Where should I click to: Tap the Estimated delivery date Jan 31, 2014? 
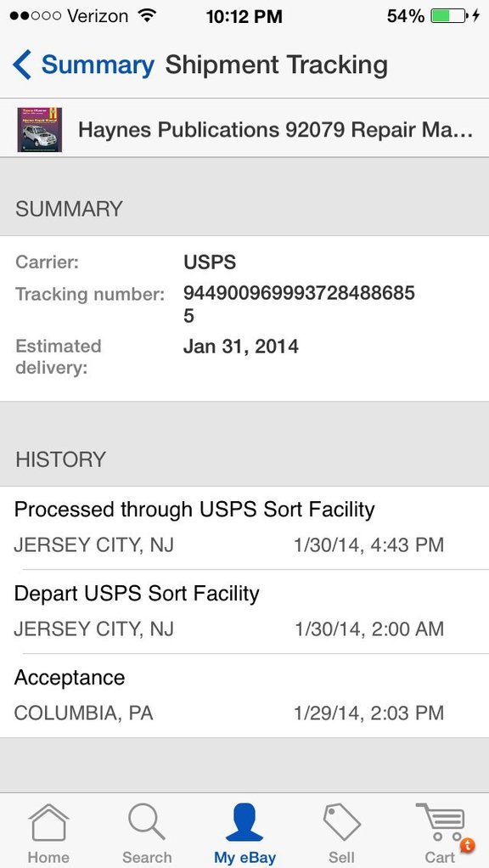[240, 347]
